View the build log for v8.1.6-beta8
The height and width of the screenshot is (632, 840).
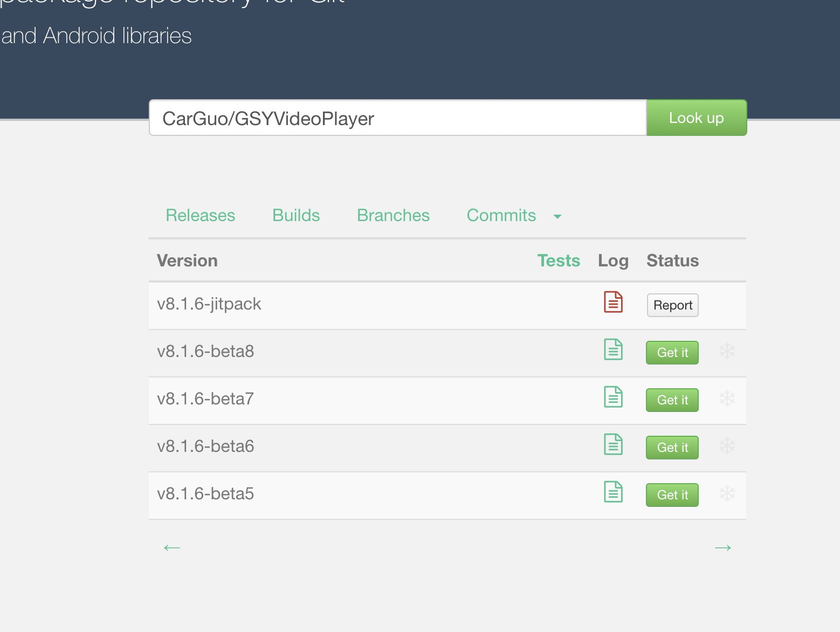pos(613,350)
